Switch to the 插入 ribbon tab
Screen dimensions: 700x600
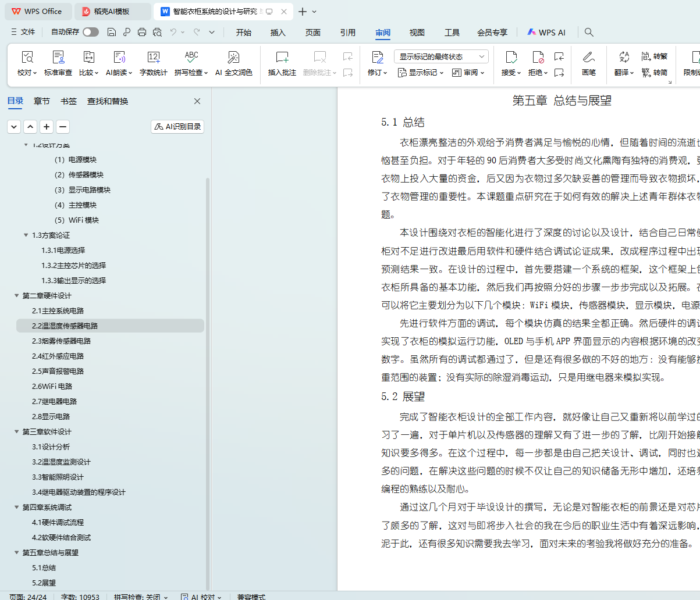278,33
